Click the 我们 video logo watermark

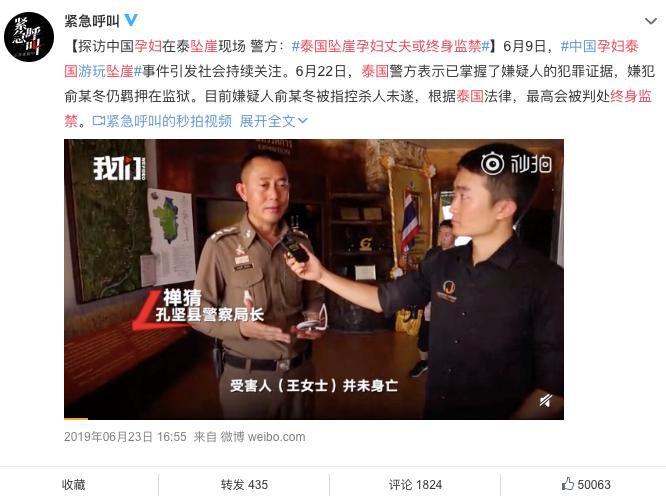click(119, 168)
